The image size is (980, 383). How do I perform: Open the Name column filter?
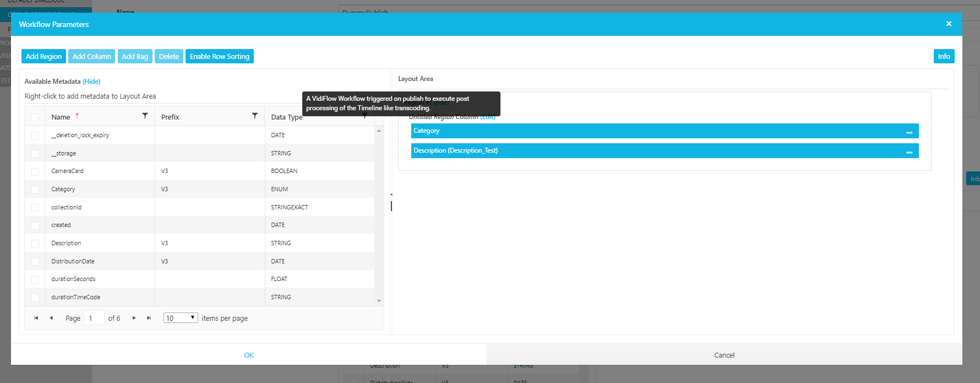click(145, 116)
